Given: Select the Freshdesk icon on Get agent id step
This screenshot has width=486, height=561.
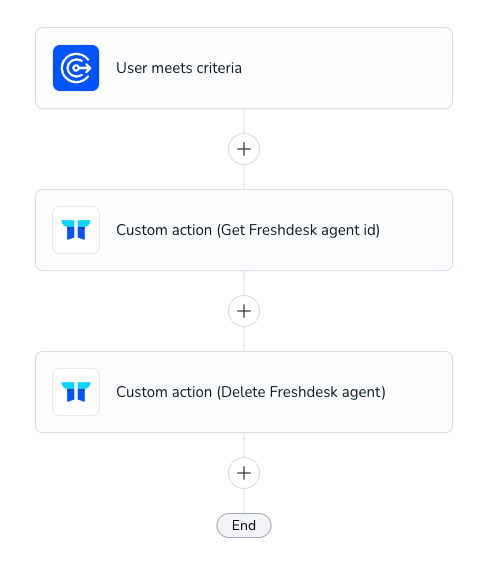Looking at the screenshot, I should coord(76,230).
